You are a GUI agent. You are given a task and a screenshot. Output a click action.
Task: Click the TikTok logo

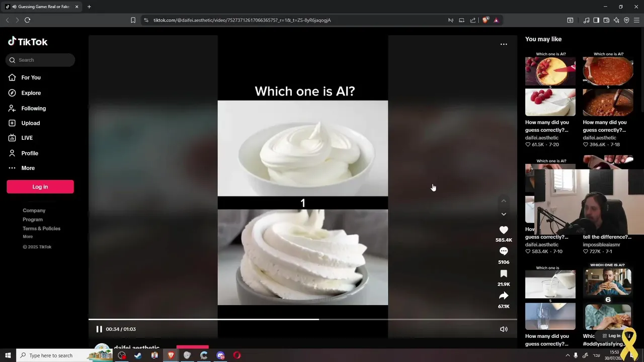[x=28, y=42]
